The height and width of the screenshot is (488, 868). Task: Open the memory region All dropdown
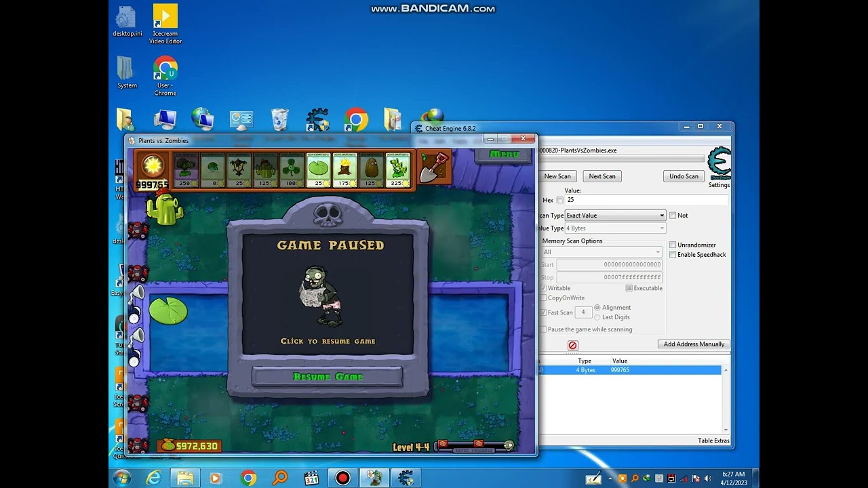[x=601, y=252]
